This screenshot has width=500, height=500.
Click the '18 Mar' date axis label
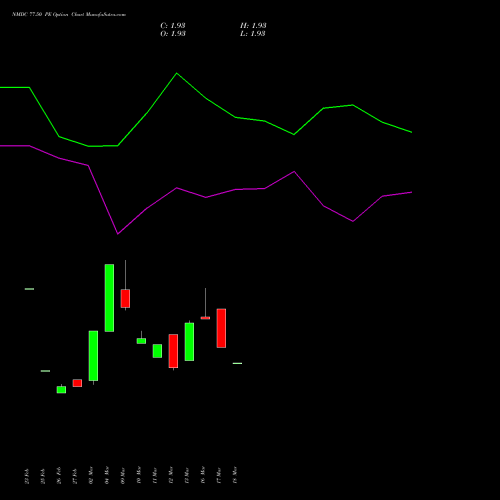click(235, 475)
